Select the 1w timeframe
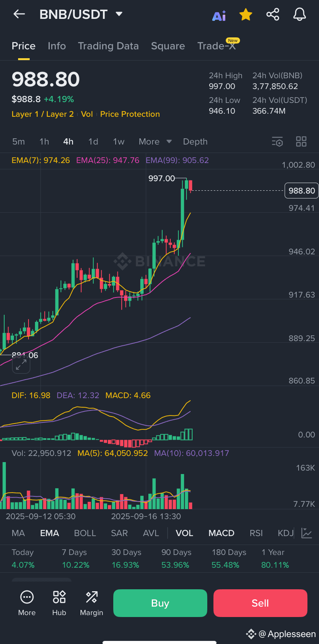The height and width of the screenshot is (644, 319). (x=119, y=142)
